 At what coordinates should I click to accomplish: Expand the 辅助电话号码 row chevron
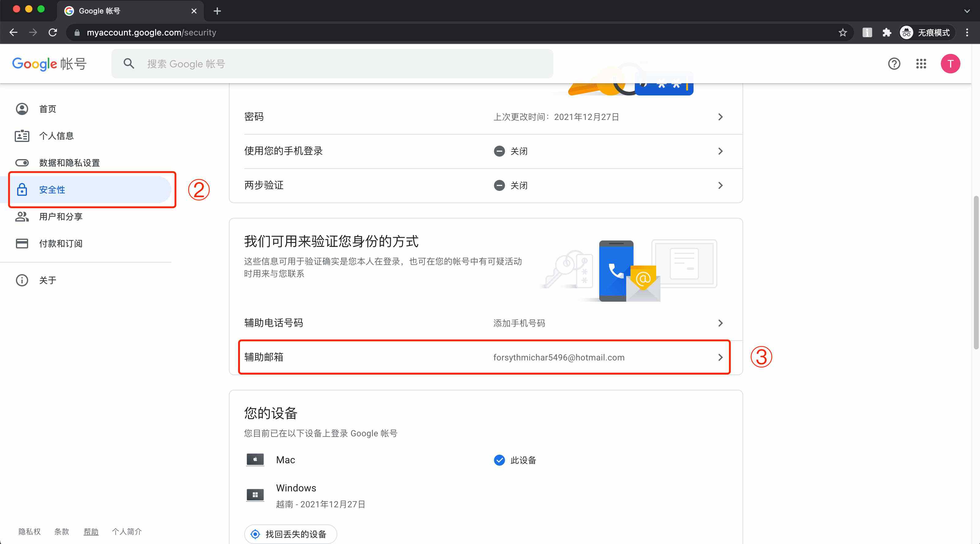[x=720, y=323]
